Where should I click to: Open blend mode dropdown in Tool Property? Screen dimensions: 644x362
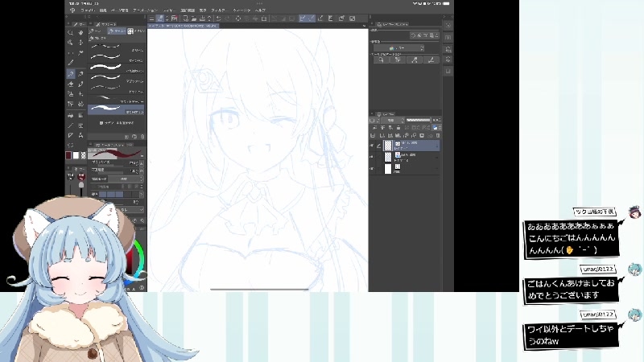[x=122, y=178]
